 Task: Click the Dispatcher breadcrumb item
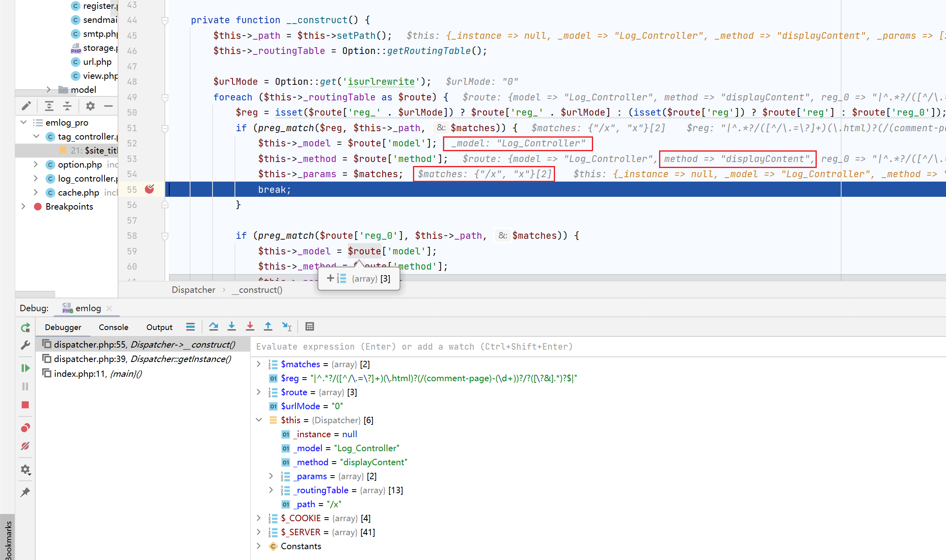(x=193, y=290)
